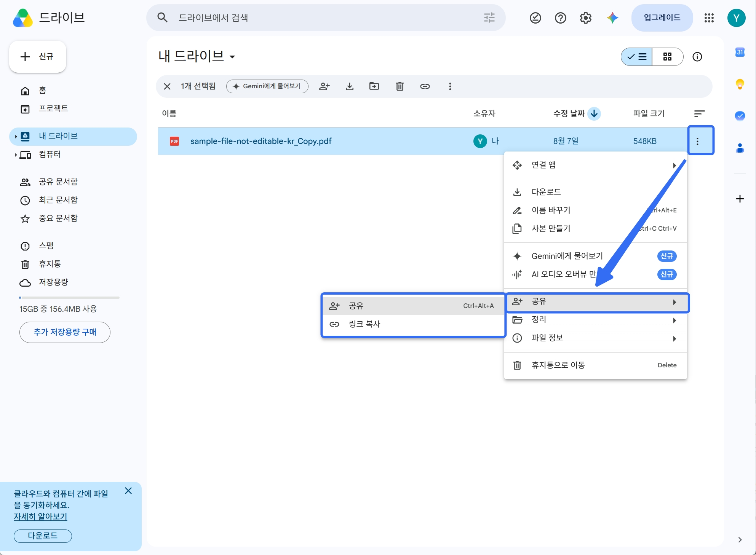The width and height of the screenshot is (756, 555).
Task: Focus the 드라이브에서 검색 search field
Action: coord(326,18)
